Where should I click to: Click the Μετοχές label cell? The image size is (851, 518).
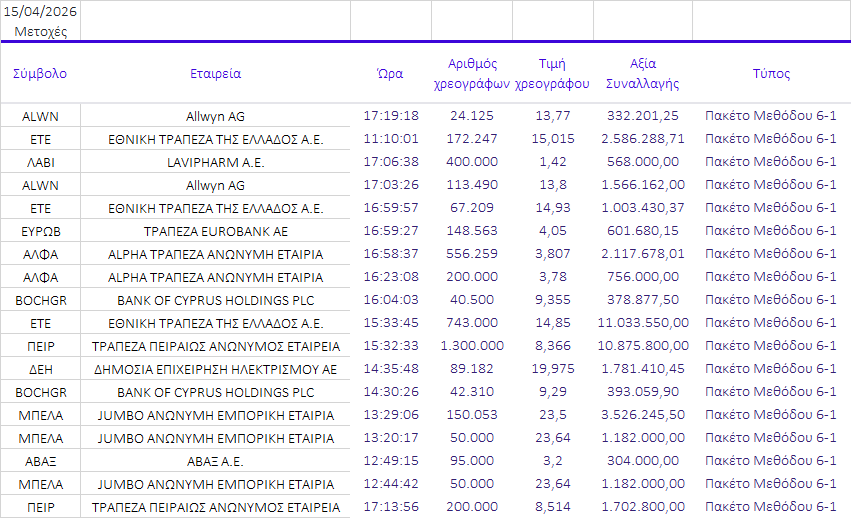point(41,31)
